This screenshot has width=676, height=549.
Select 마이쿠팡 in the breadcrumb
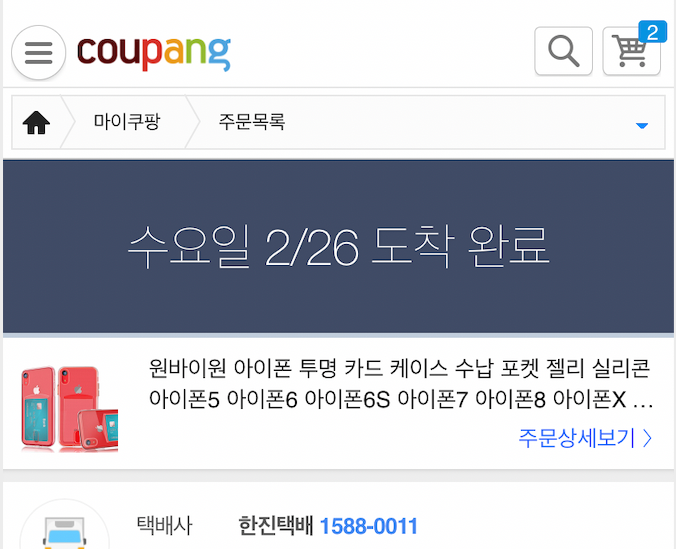(127, 122)
